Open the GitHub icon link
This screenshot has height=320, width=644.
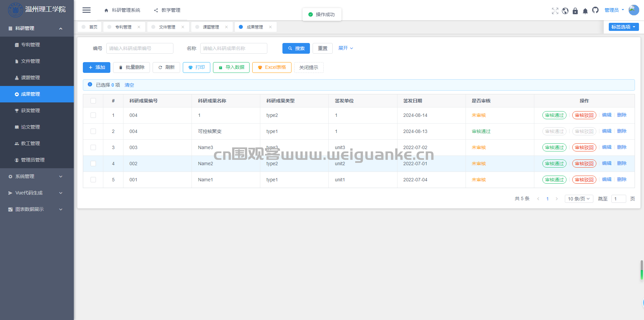click(x=595, y=10)
